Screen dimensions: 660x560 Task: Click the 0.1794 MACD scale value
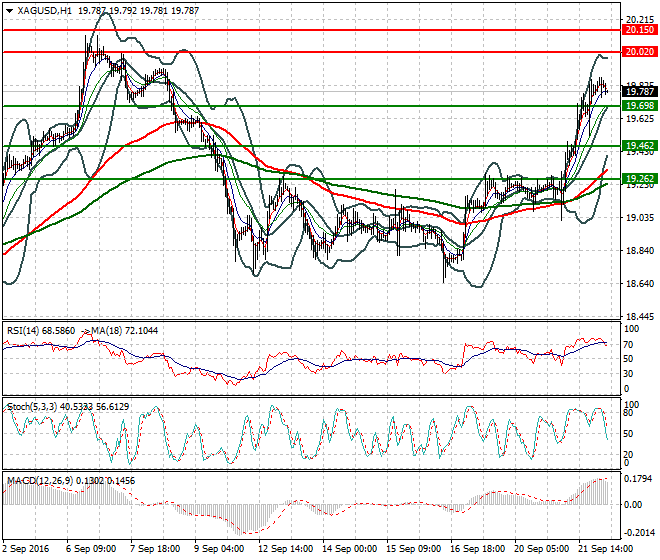[638, 479]
